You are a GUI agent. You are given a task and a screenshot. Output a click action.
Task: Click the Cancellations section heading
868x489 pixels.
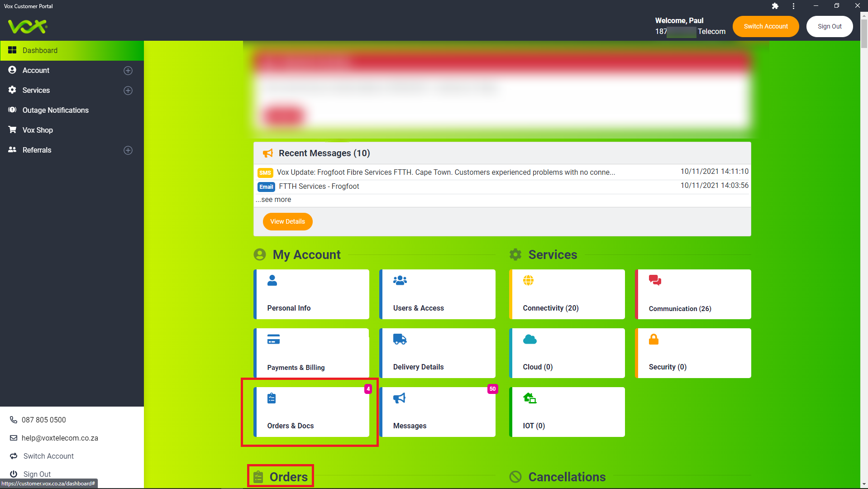point(567,477)
